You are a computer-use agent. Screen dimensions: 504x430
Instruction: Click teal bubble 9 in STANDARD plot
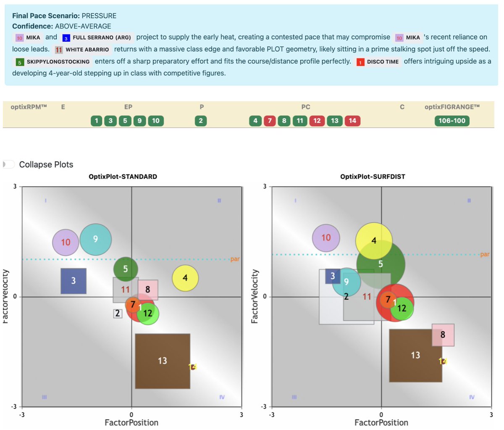[96, 239]
